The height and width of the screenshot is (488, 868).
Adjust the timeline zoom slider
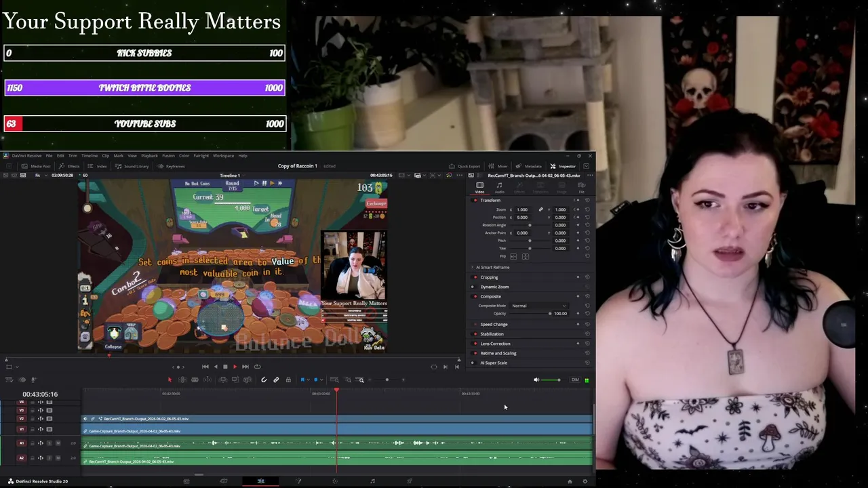pyautogui.click(x=389, y=380)
